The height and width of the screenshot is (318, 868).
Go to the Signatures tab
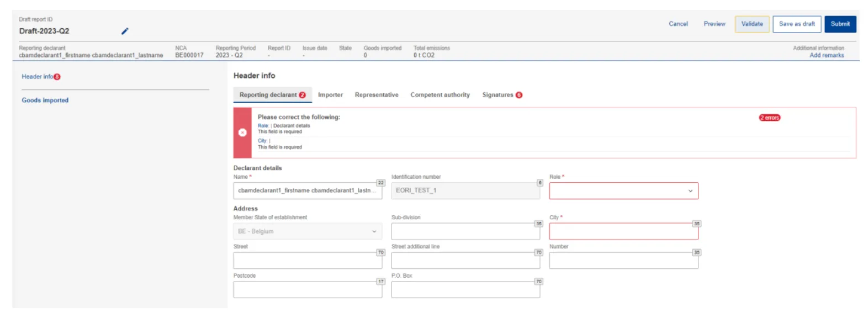tap(502, 95)
